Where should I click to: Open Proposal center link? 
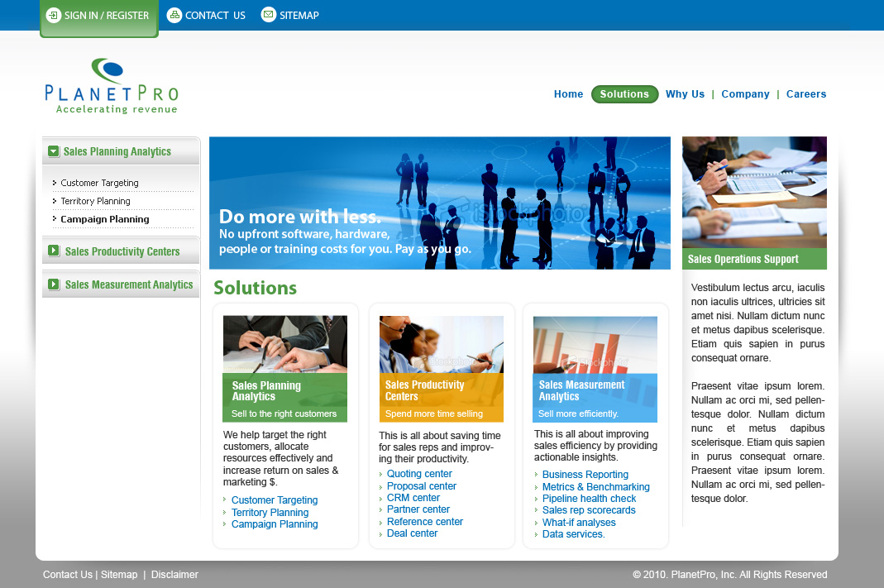pyautogui.click(x=422, y=486)
